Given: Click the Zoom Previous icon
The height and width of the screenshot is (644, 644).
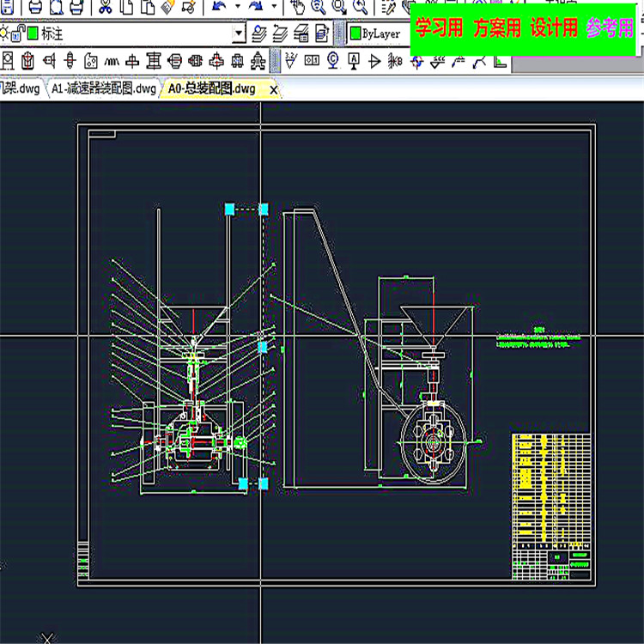Looking at the screenshot, I should coord(360,7).
